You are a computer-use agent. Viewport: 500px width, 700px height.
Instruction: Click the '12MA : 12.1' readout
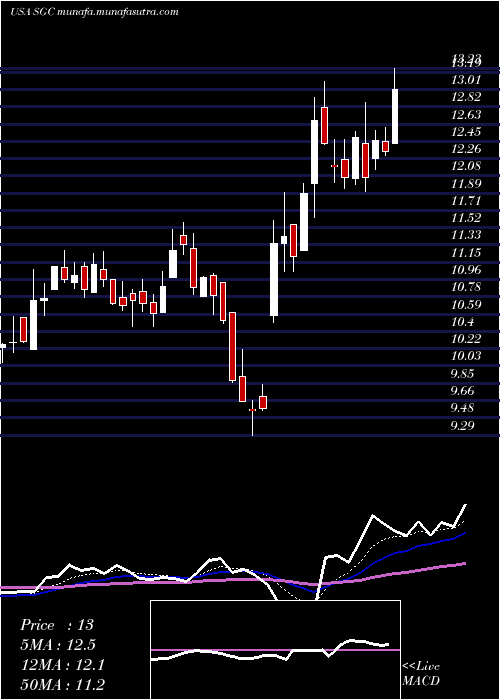coord(62,665)
